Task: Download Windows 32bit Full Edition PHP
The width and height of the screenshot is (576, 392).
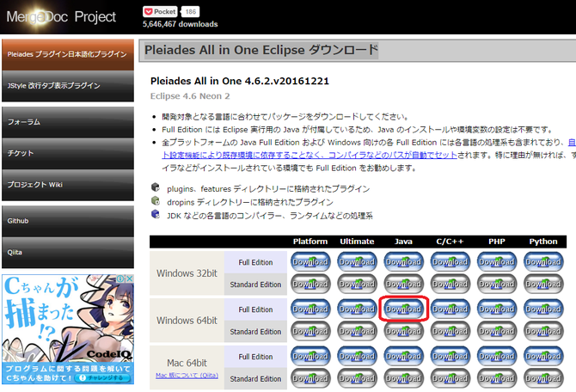Action: (x=497, y=262)
